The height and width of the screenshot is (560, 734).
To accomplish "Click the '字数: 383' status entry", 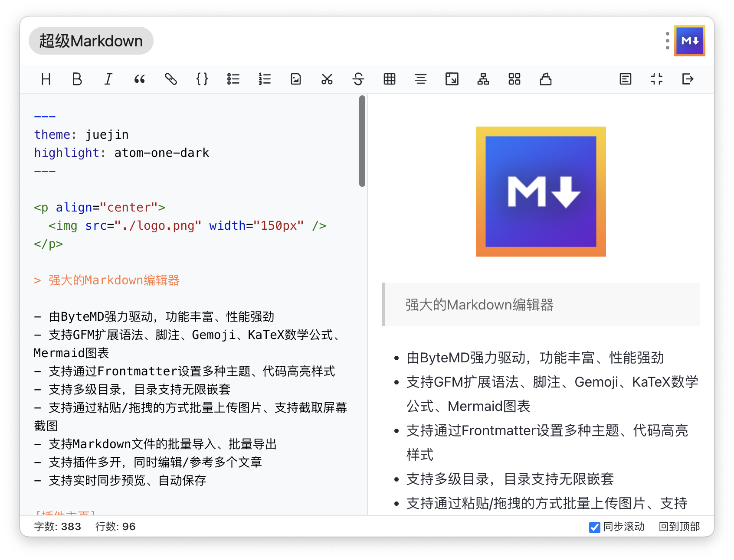I will (x=58, y=527).
